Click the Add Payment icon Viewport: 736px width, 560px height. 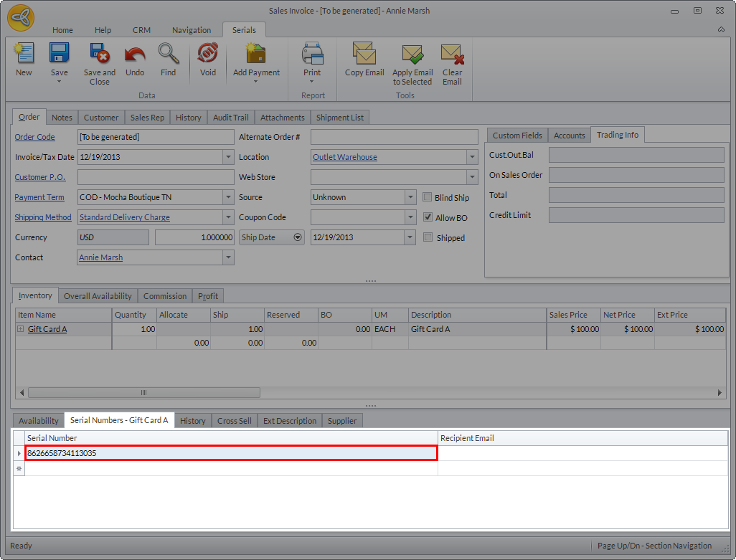(x=256, y=55)
